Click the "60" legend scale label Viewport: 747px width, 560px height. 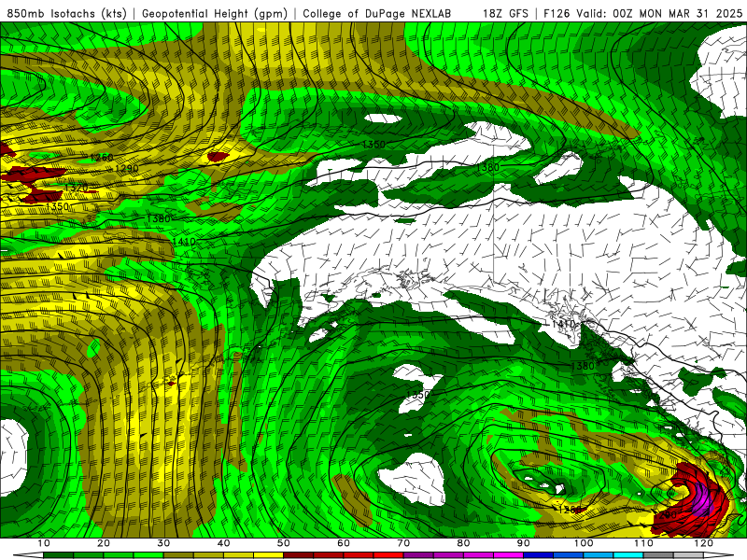point(344,543)
